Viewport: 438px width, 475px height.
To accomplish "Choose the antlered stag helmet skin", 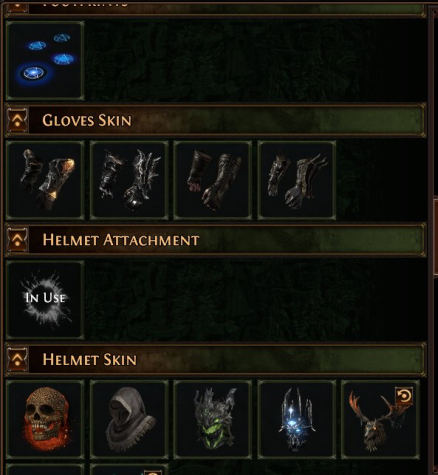I will click(x=380, y=420).
